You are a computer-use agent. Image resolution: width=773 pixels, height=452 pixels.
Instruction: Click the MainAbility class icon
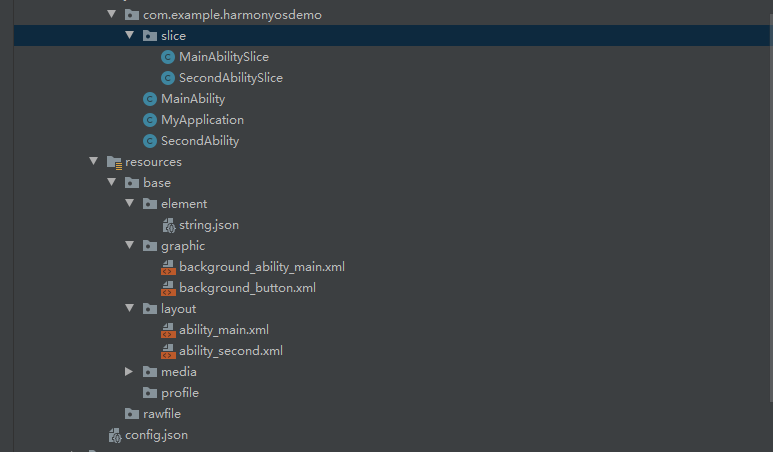[150, 99]
